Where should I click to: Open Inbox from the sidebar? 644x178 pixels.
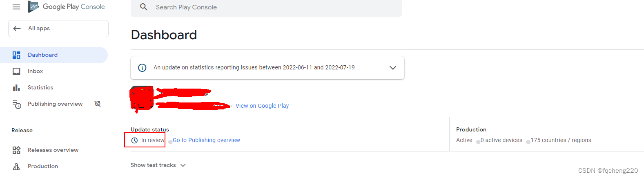(35, 71)
